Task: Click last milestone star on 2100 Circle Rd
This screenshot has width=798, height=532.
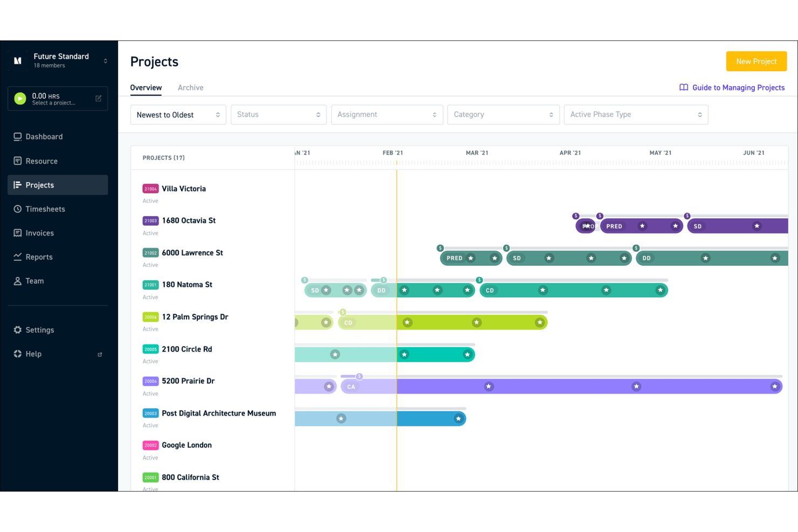Action: (x=467, y=355)
